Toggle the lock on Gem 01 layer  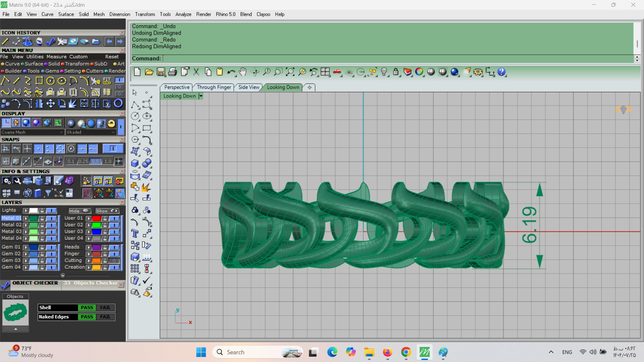click(x=42, y=247)
